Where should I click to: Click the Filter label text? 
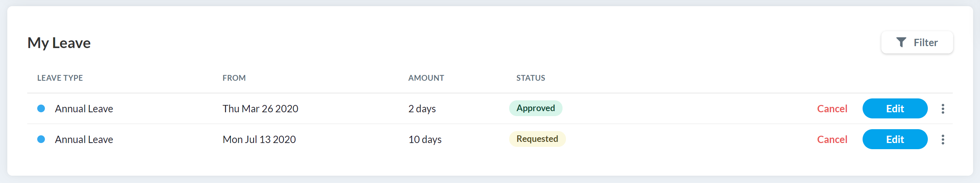pos(926,43)
